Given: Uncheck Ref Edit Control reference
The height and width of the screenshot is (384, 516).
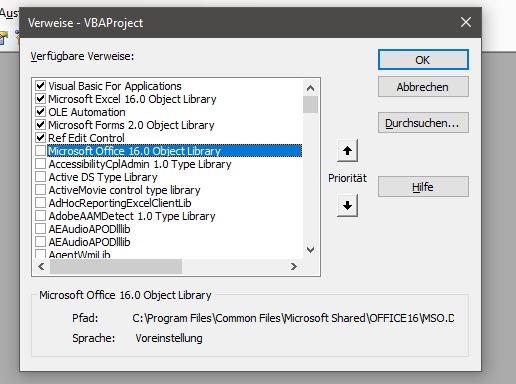Looking at the screenshot, I should 40,138.
